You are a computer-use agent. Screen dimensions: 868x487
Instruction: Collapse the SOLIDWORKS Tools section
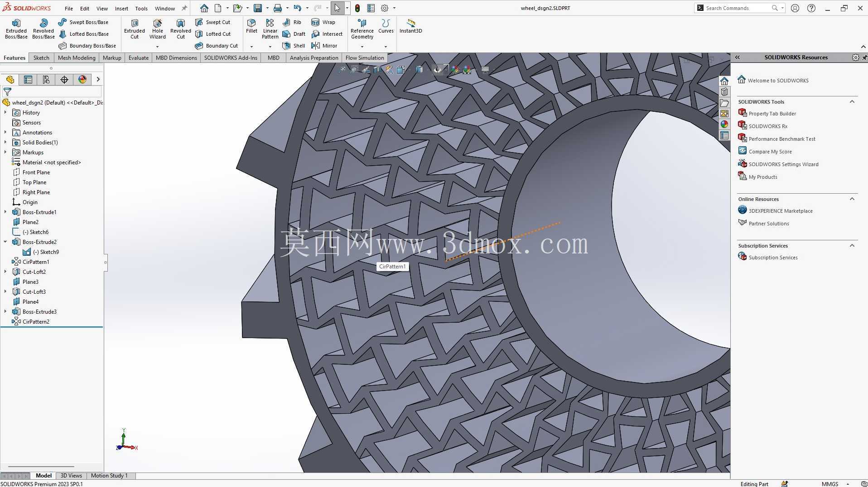(x=852, y=102)
